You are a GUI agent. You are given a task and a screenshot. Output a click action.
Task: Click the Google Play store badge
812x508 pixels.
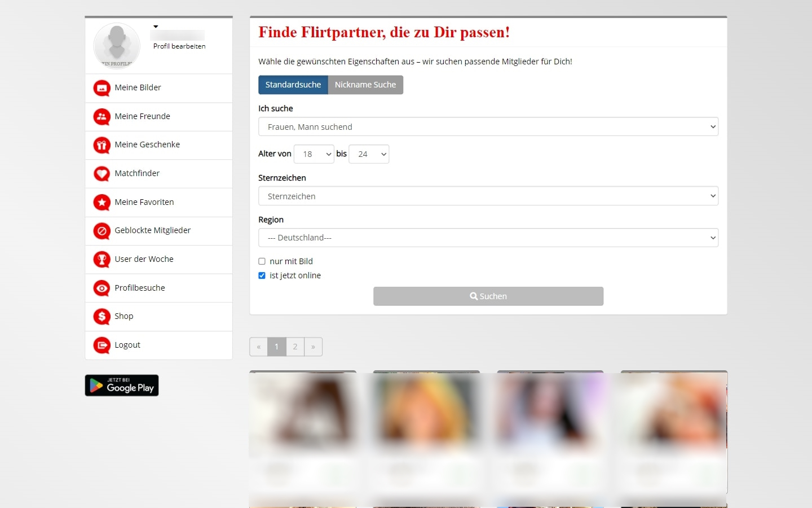pyautogui.click(x=122, y=386)
